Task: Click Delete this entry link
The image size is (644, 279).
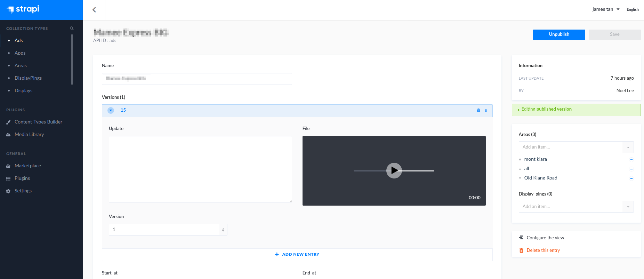Action: click(543, 250)
